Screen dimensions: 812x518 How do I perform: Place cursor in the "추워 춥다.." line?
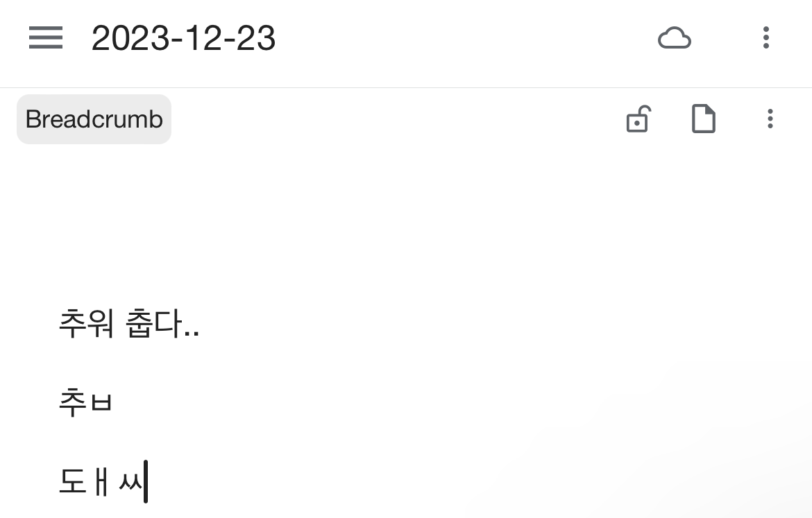point(129,325)
